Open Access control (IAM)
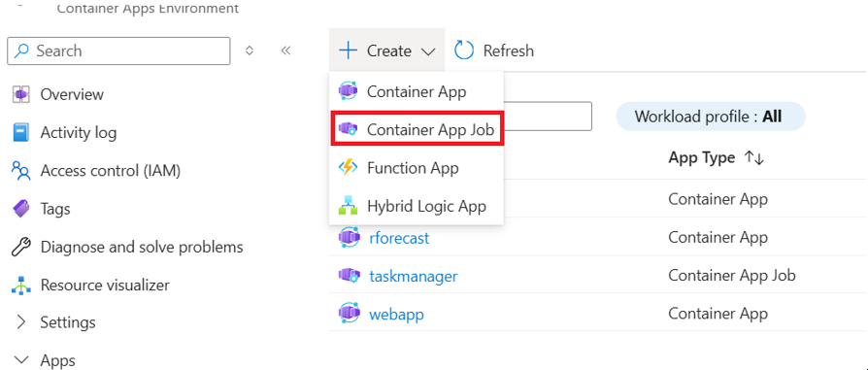 (111, 171)
